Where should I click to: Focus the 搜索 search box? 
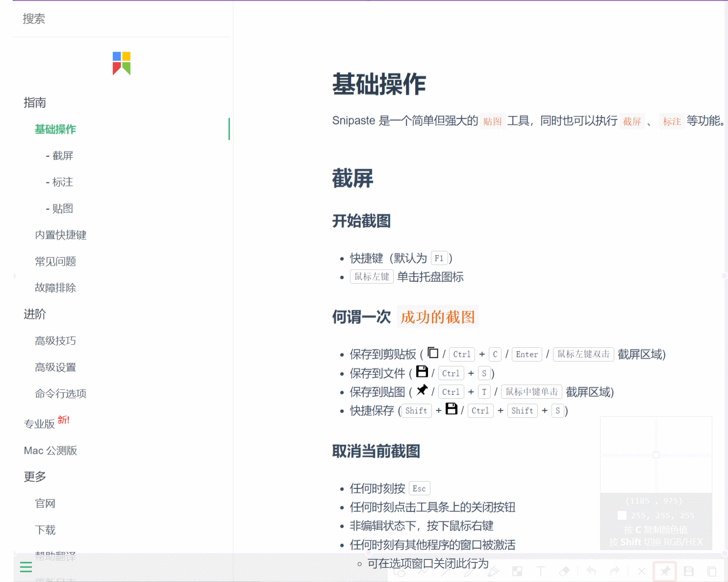pos(121,19)
